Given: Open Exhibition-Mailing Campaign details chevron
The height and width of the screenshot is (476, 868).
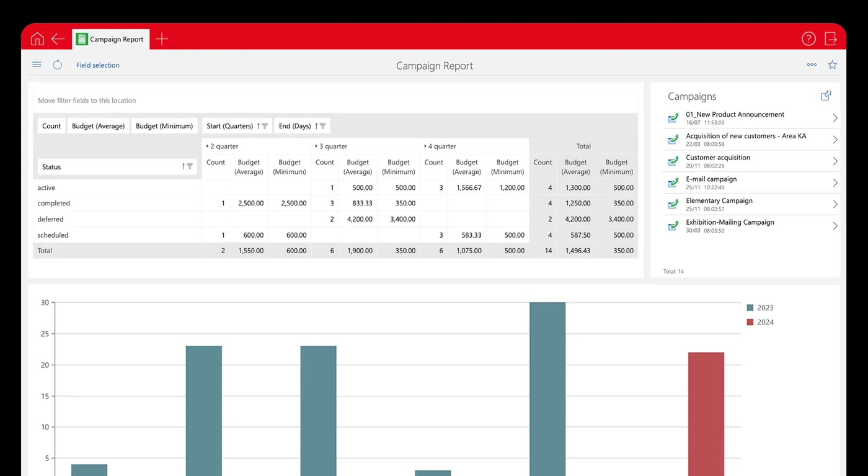Looking at the screenshot, I should coord(835,226).
